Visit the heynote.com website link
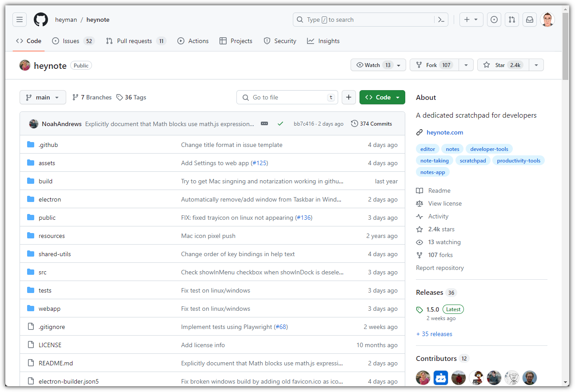 click(445, 132)
